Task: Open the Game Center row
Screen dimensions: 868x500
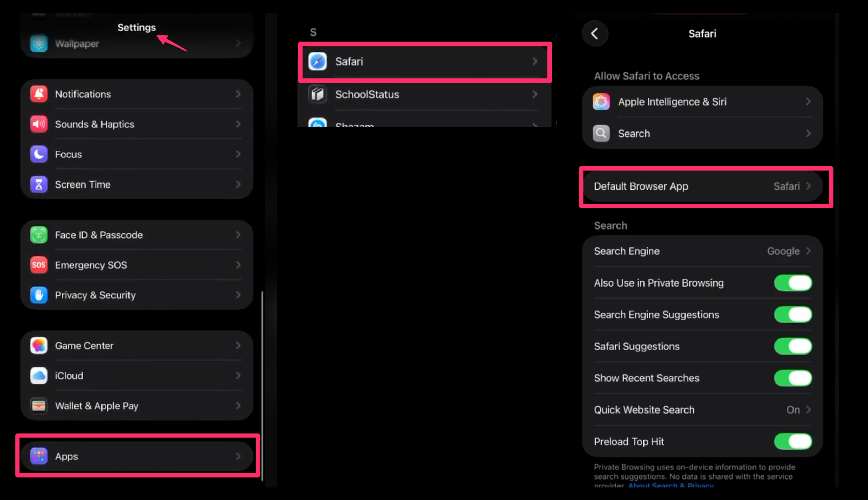Action: click(x=137, y=346)
